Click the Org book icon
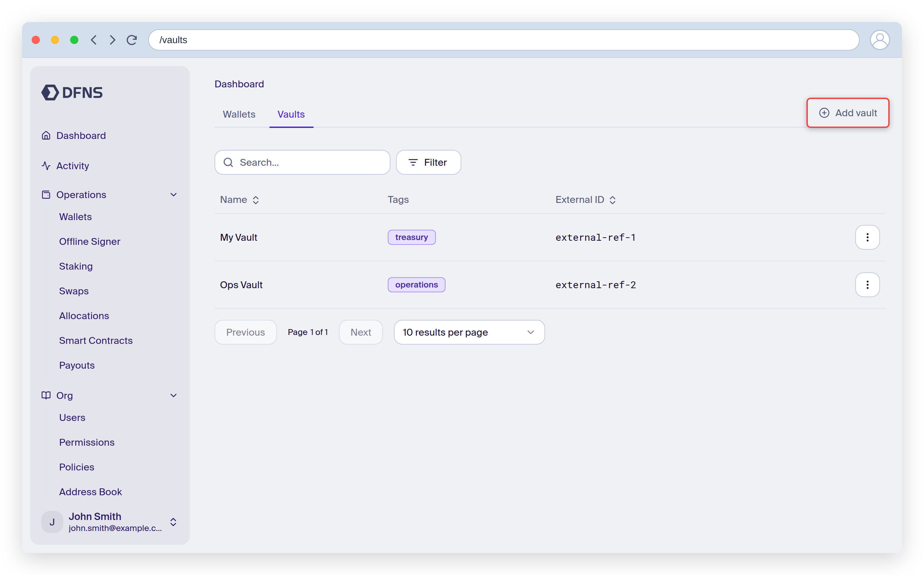924x575 pixels. pos(46,395)
